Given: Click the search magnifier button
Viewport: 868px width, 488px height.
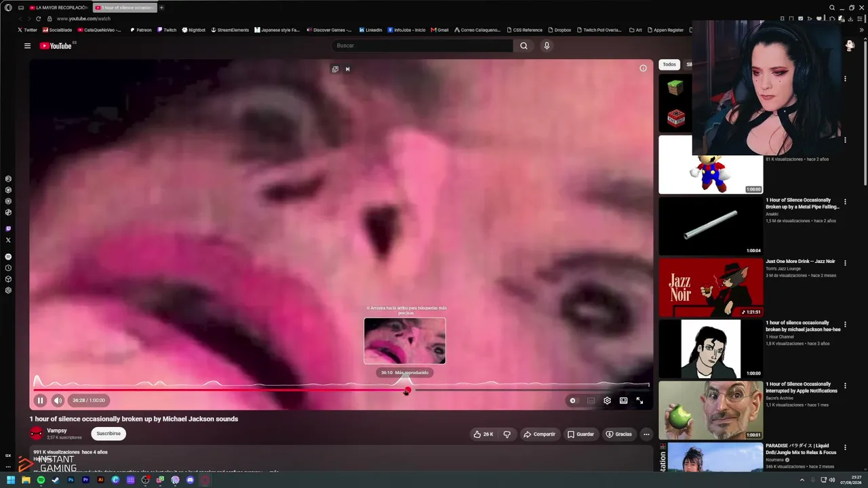Looking at the screenshot, I should click(x=524, y=45).
